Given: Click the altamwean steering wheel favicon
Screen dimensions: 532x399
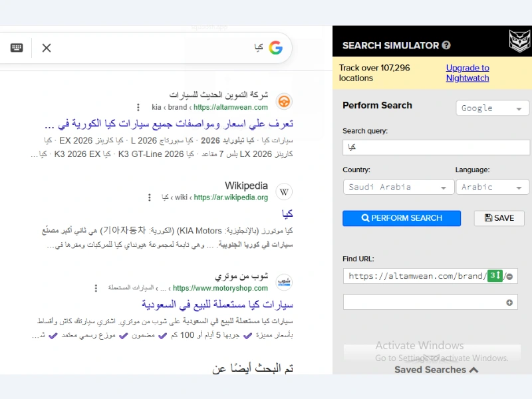Looking at the screenshot, I should click(x=284, y=102).
